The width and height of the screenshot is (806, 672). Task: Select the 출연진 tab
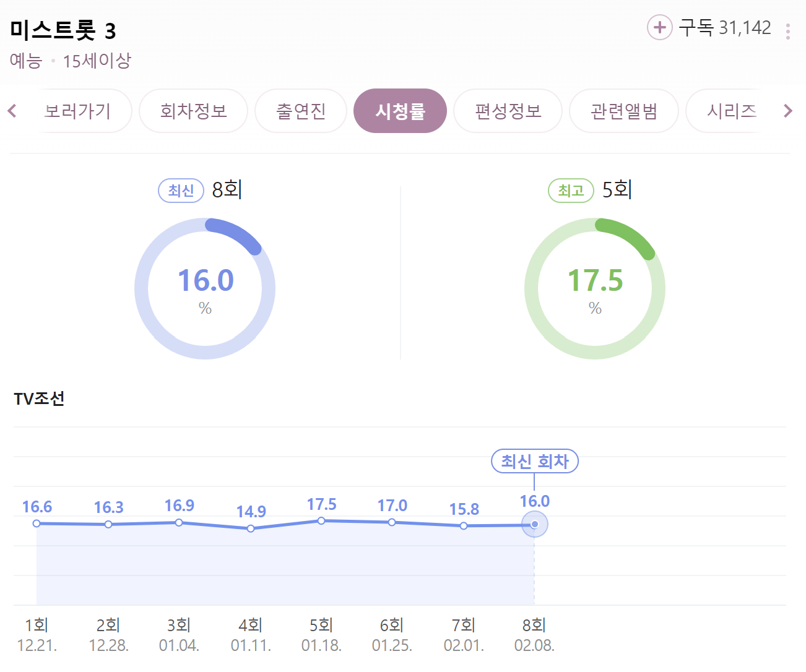click(301, 111)
